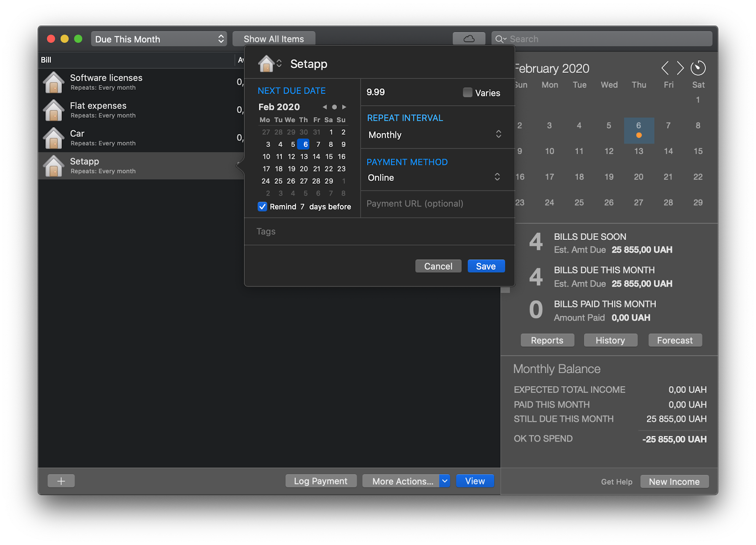Viewport: 756px width, 545px height.
Task: Save the Setapp bill
Action: [486, 266]
